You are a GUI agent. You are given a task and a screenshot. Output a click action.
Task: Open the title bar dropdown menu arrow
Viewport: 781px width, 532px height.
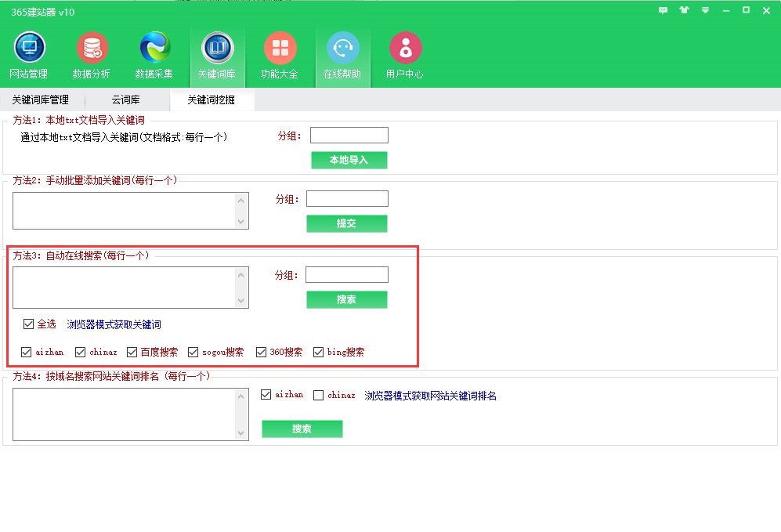pyautogui.click(x=705, y=10)
